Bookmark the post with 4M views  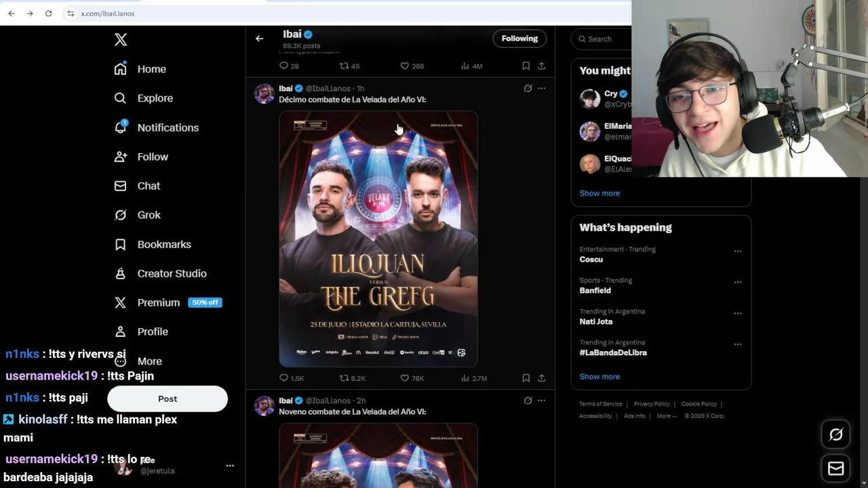(x=526, y=66)
